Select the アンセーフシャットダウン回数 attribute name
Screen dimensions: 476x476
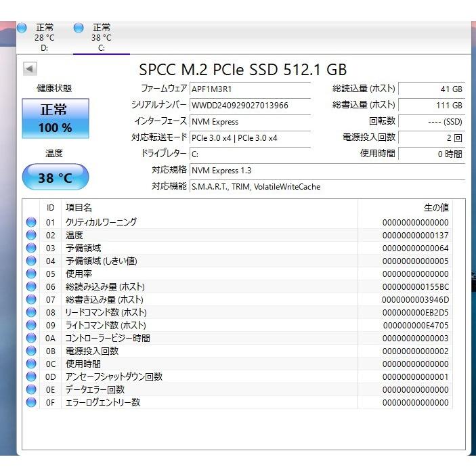[x=114, y=376]
